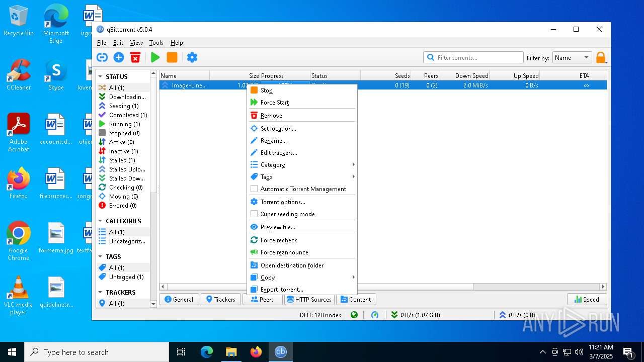Filter by Stopped (0) status
Screen dimensions: 644x362
pos(123,133)
